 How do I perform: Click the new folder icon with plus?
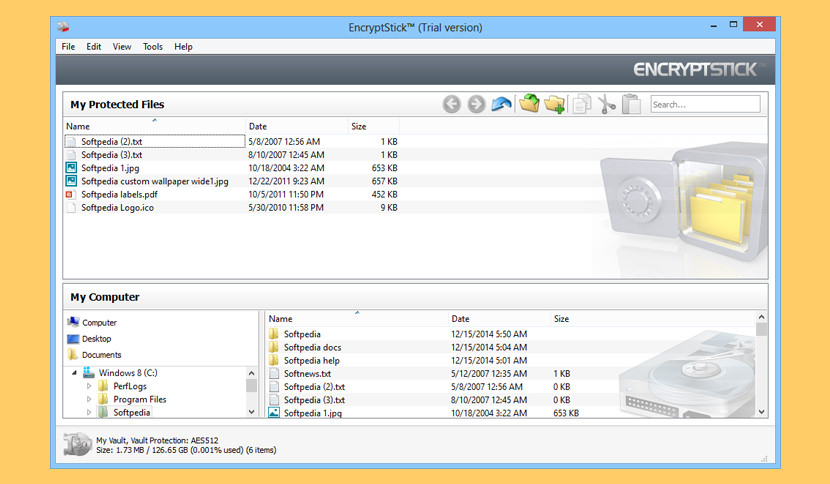[x=554, y=104]
